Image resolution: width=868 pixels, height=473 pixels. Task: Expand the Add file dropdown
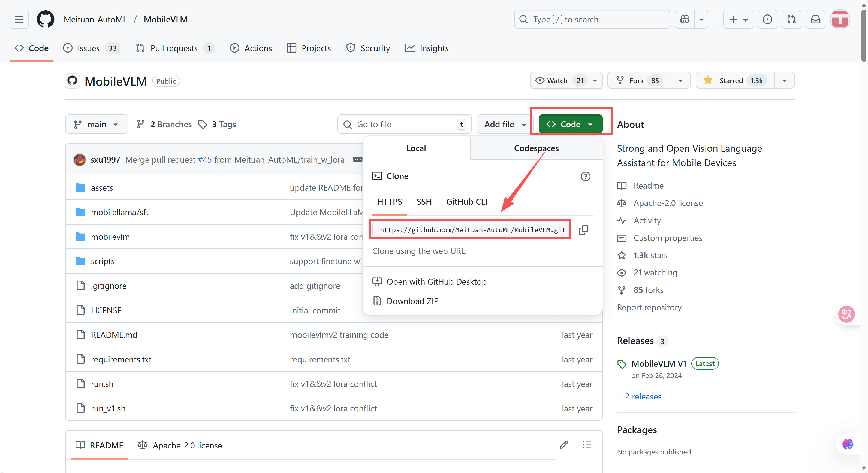pyautogui.click(x=504, y=124)
